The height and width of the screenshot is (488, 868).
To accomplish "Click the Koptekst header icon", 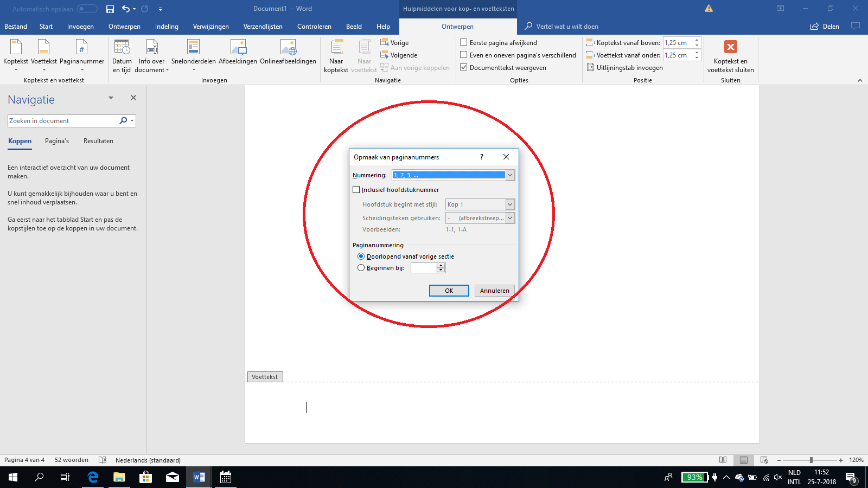I will [x=16, y=48].
